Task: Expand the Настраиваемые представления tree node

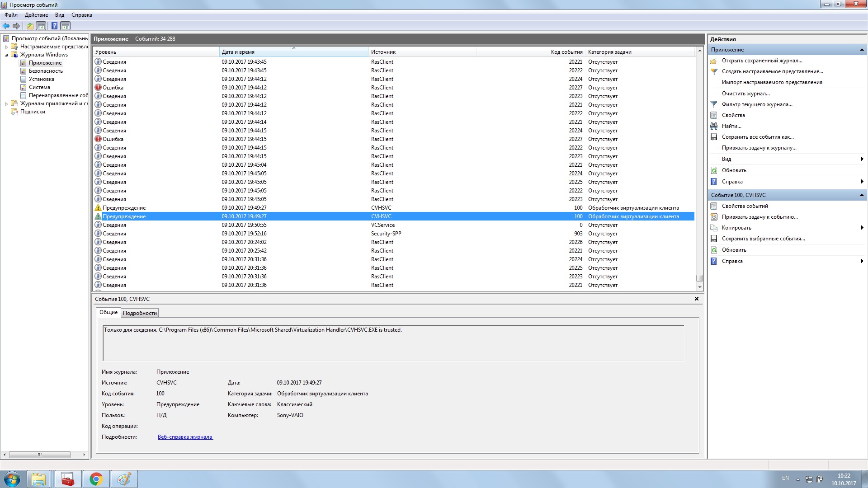Action: tap(6, 47)
